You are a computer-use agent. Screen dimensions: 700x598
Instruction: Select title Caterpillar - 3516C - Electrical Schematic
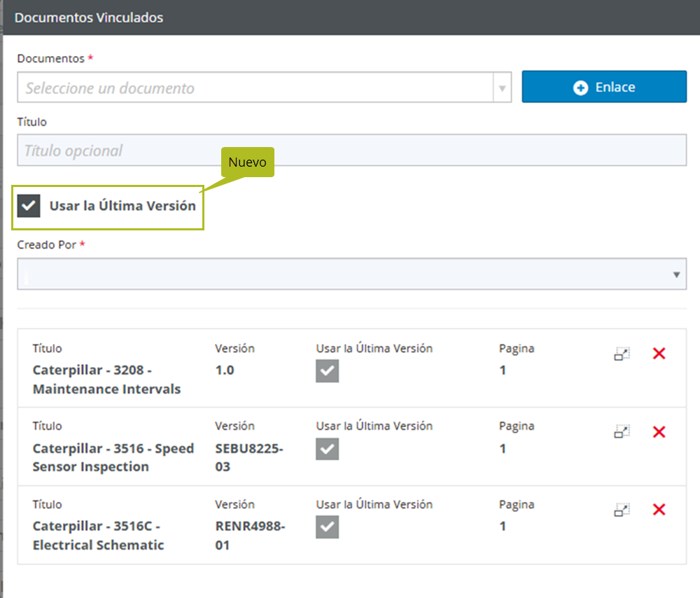(98, 536)
